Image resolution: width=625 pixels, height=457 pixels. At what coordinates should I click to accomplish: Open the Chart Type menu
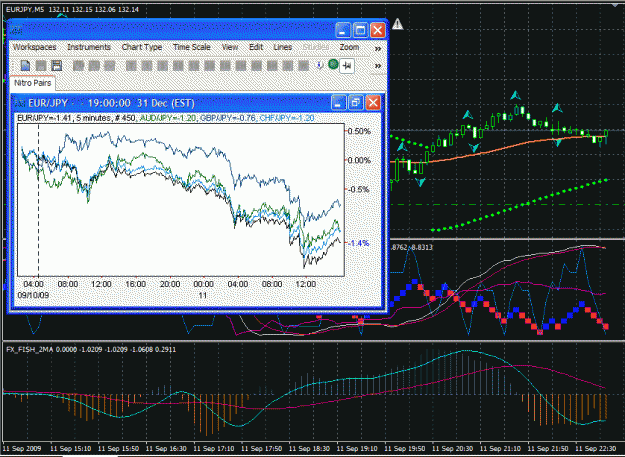142,47
